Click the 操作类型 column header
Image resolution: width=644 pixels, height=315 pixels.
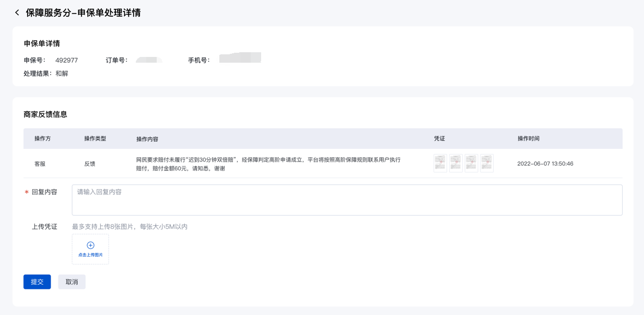point(95,139)
